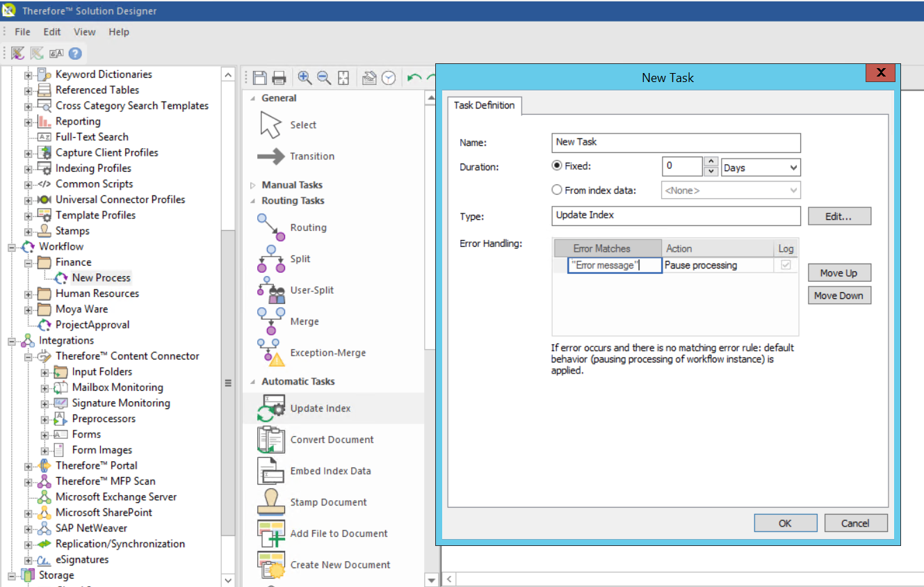Viewport: 924px width, 587px height.
Task: Select eSignatures in the tree
Action: [x=82, y=560]
